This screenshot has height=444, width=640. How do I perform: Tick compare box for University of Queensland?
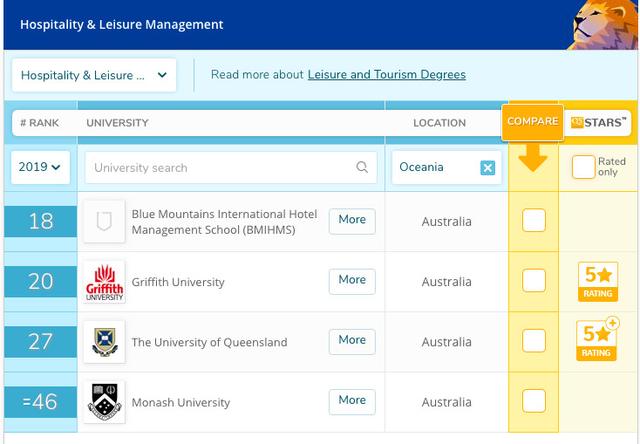[x=533, y=341]
